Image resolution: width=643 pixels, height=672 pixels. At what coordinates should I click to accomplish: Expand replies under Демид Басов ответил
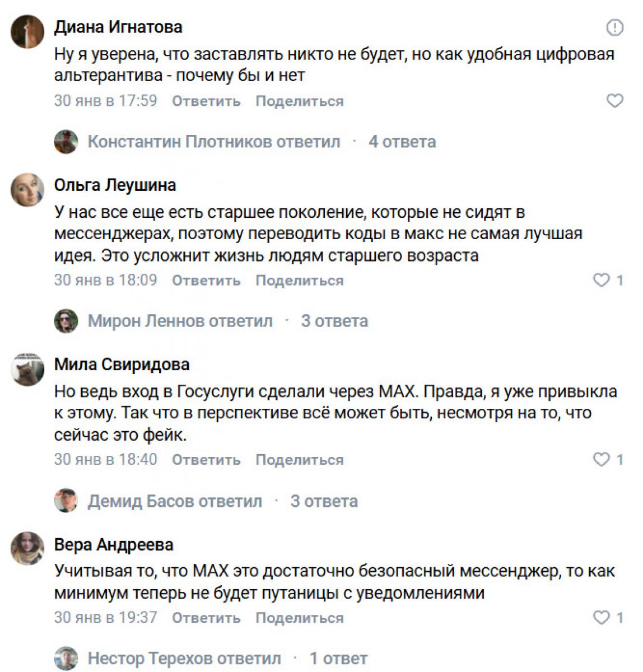324,501
